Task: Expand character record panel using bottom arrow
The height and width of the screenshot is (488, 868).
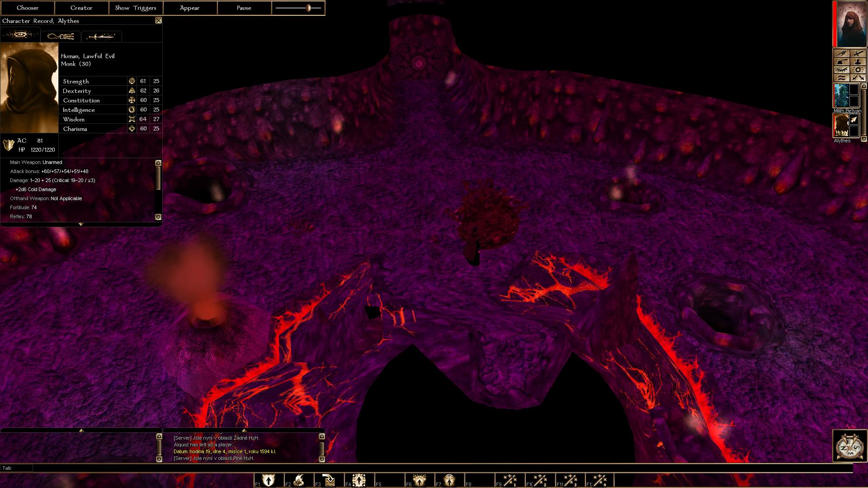Action: point(81,224)
